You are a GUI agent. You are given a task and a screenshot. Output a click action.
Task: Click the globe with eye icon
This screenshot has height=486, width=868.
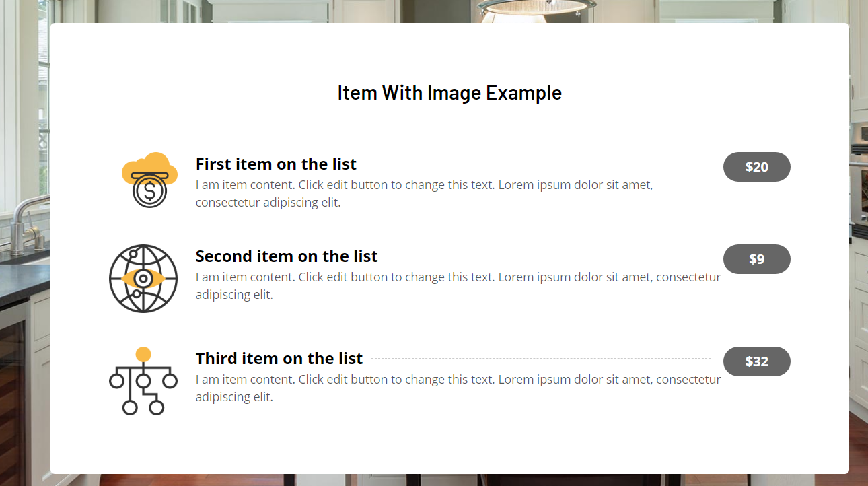point(143,279)
